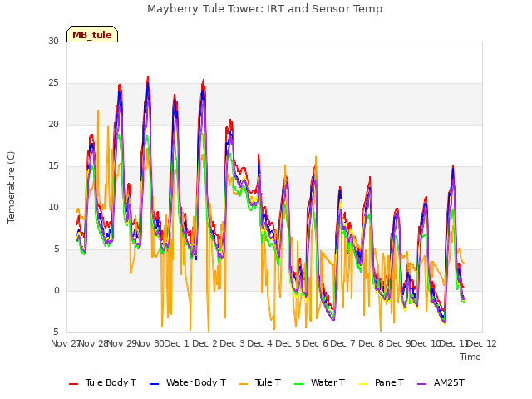This screenshot has height=399, width=532.
Task: Toggle the Tule Body T legend entry
Action: (x=102, y=382)
